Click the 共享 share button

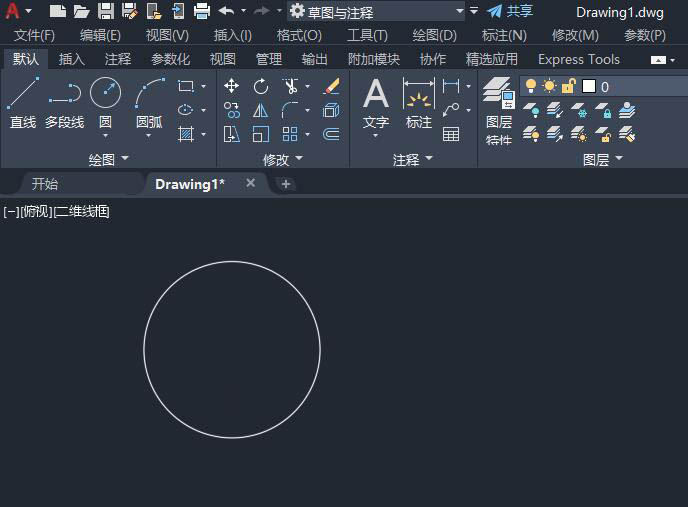click(510, 11)
